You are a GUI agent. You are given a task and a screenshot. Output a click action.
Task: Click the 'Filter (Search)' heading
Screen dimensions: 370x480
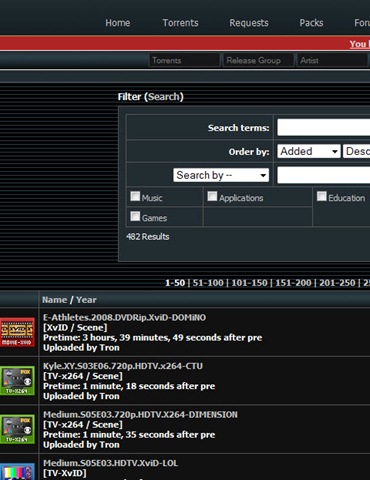[151, 97]
